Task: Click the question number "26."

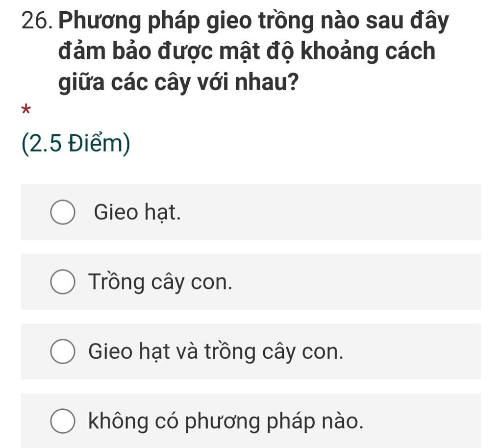Action: 37,21
